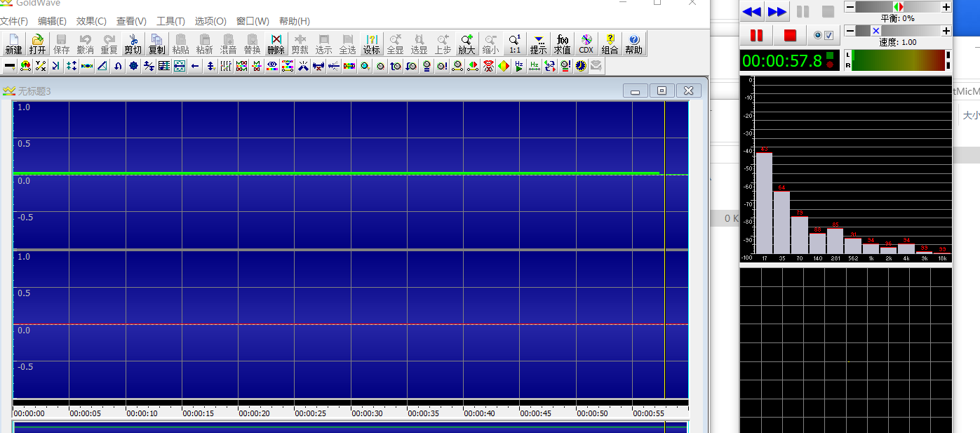The image size is (980, 433).
Task: Click the 求值 f(x) expression evaluator icon
Action: [x=562, y=44]
